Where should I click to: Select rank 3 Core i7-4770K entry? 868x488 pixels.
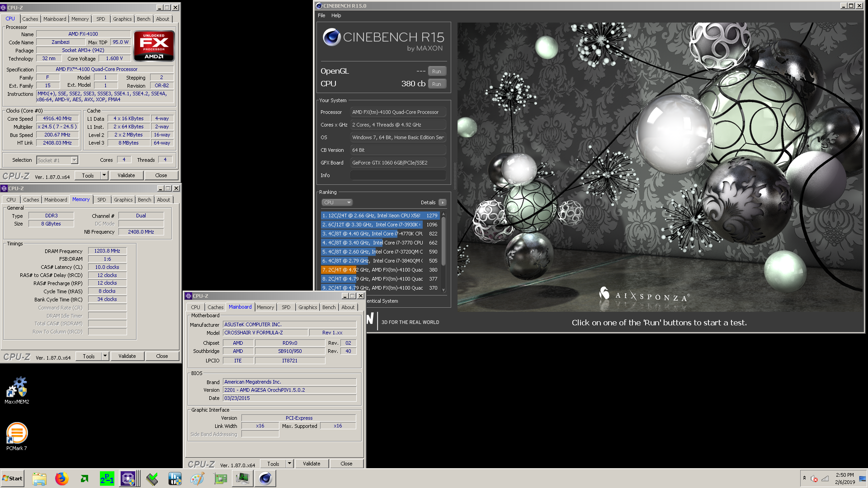coord(380,234)
